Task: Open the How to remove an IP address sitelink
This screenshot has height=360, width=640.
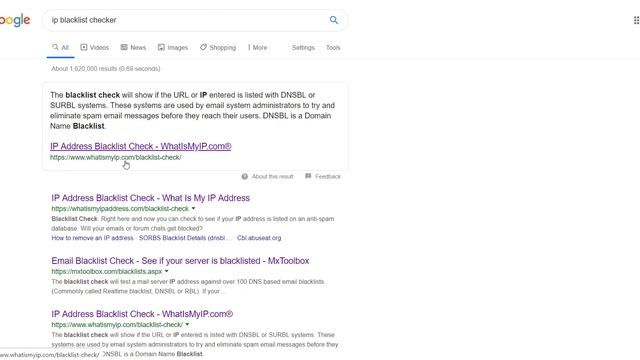Action: coord(92,238)
